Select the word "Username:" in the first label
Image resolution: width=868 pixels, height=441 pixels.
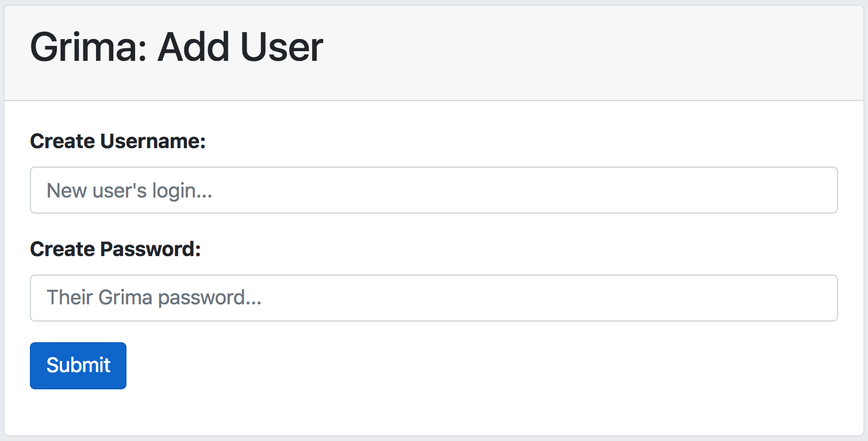tap(153, 141)
